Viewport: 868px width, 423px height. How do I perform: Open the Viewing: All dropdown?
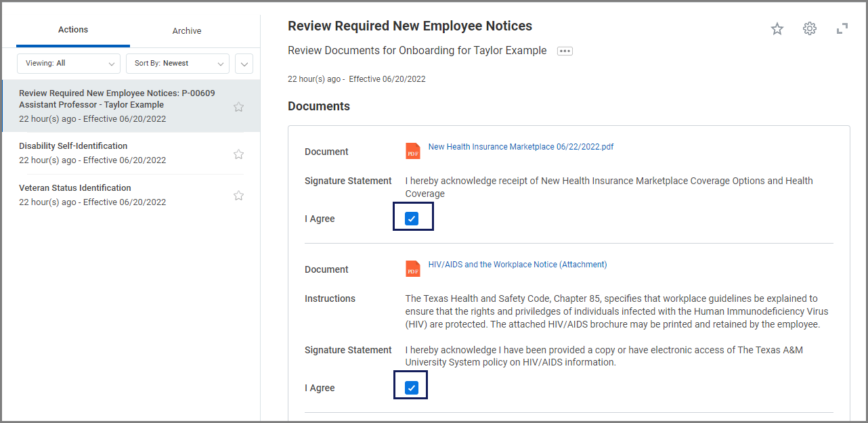(x=68, y=64)
